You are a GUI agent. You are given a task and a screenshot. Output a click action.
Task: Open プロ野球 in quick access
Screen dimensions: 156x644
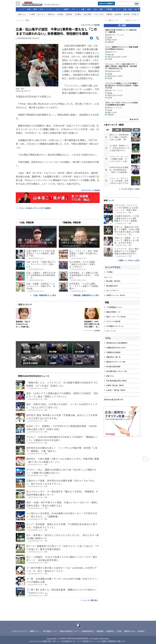point(109,272)
